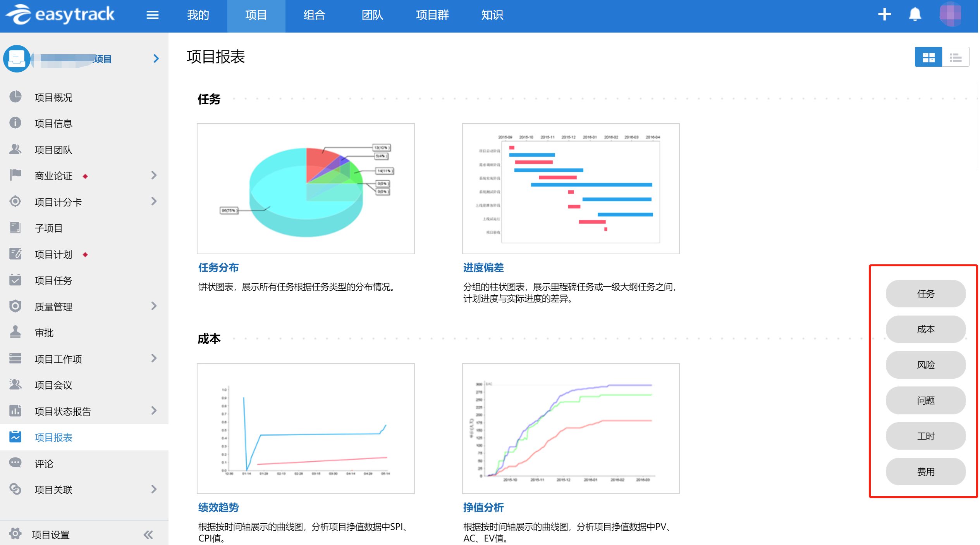The height and width of the screenshot is (545, 980).
Task: Open the notifications bell
Action: [x=915, y=14]
